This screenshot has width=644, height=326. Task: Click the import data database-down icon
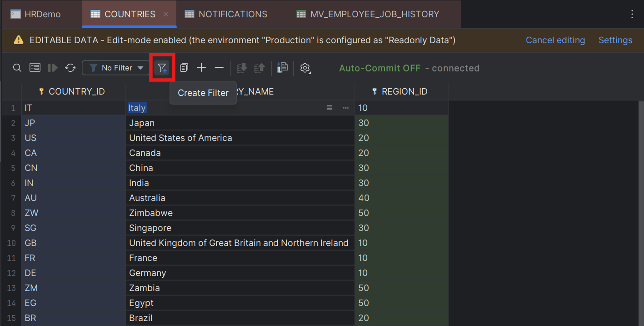click(242, 68)
